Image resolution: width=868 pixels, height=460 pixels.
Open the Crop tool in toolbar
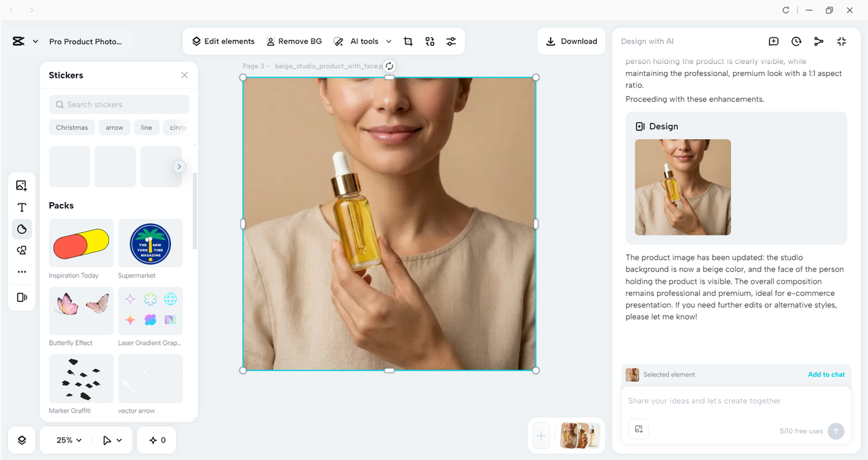[x=408, y=41]
